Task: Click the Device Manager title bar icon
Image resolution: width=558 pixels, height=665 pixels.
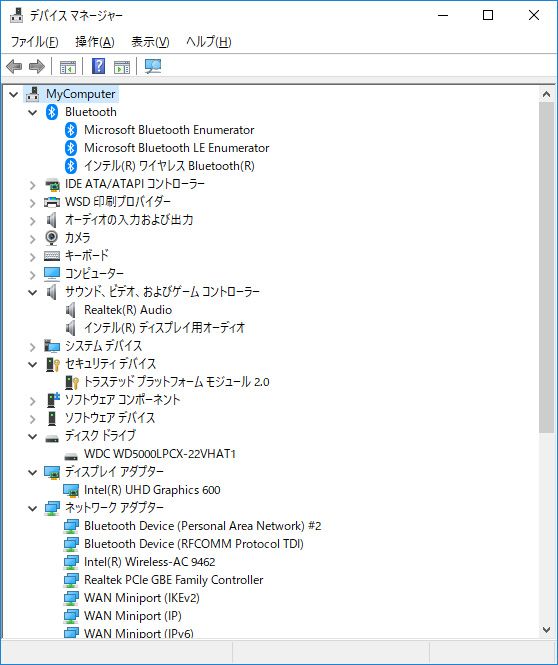Action: [x=17, y=15]
